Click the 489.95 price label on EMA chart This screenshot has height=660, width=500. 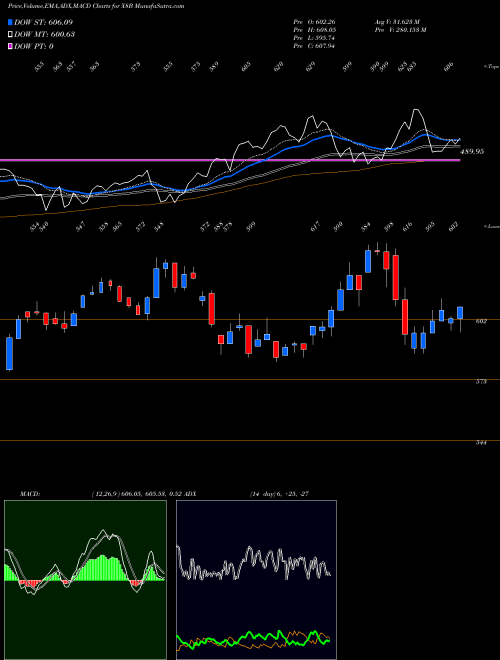(x=473, y=152)
